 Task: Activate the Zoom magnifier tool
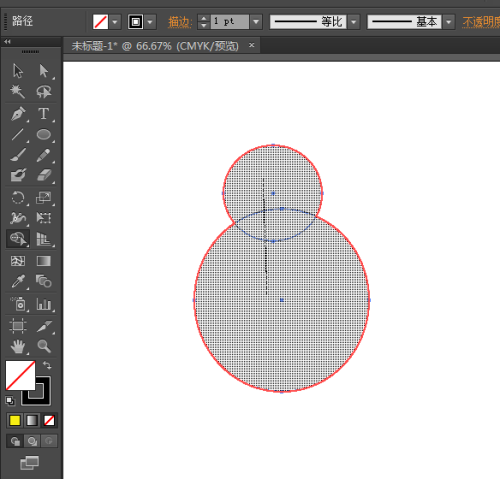pyautogui.click(x=44, y=346)
